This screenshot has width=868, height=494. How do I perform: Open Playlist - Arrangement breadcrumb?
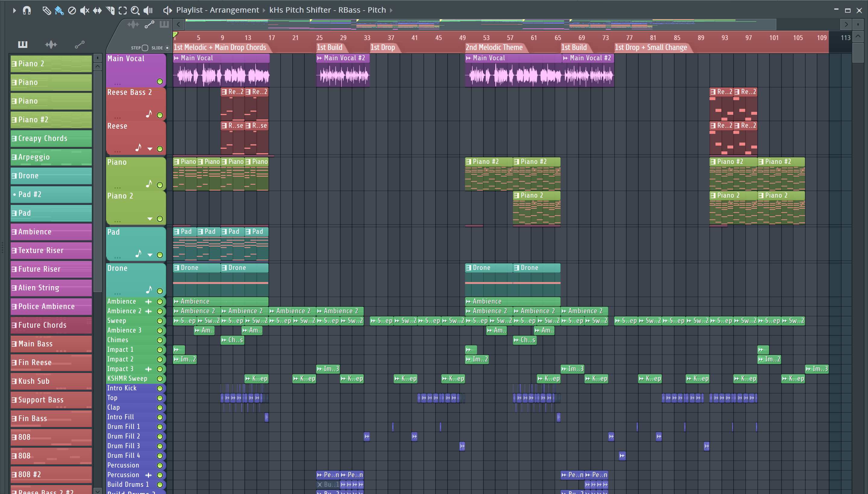point(217,10)
